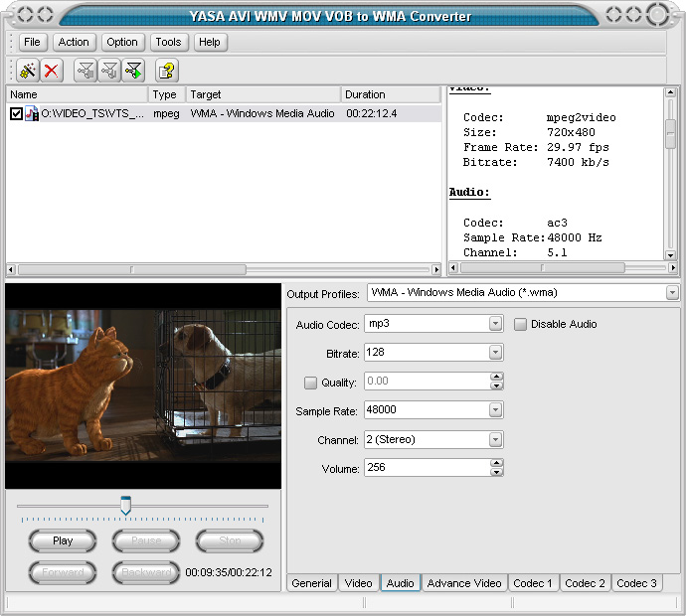The width and height of the screenshot is (686, 616).
Task: Uncheck the VIDEO_TS file checkbox
Action: (16, 114)
